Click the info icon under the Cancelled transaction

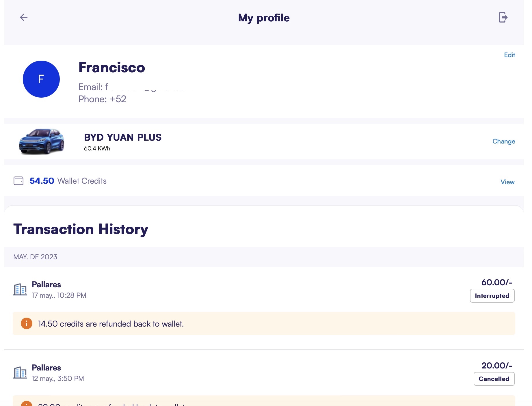[x=26, y=405]
